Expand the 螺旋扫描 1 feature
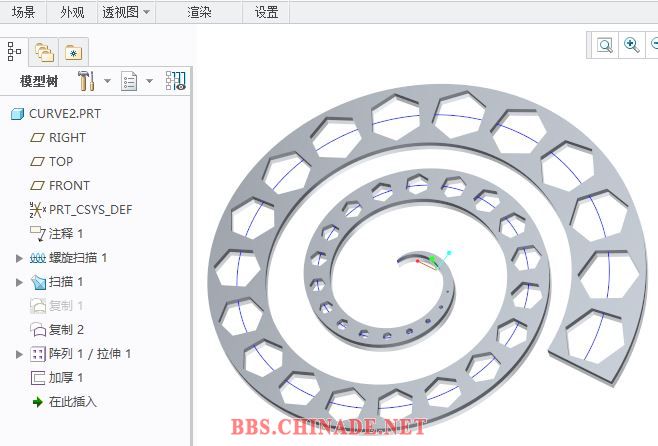Screen dimensions: 658x446 coord(19,258)
